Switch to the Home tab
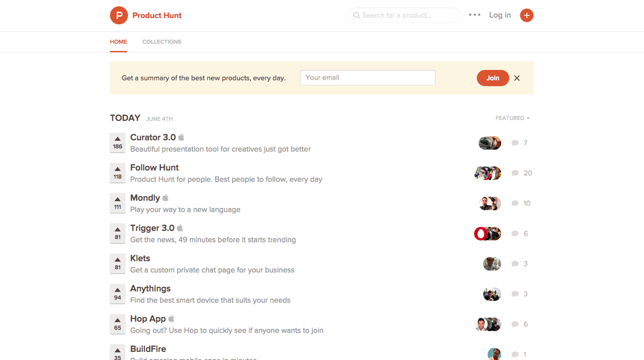 [119, 42]
